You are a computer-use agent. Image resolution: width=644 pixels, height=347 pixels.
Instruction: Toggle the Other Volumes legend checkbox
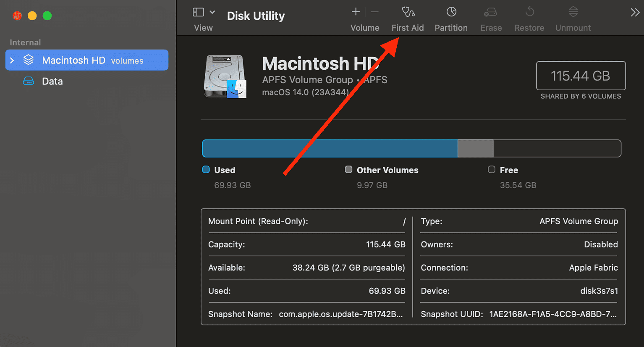(x=348, y=170)
